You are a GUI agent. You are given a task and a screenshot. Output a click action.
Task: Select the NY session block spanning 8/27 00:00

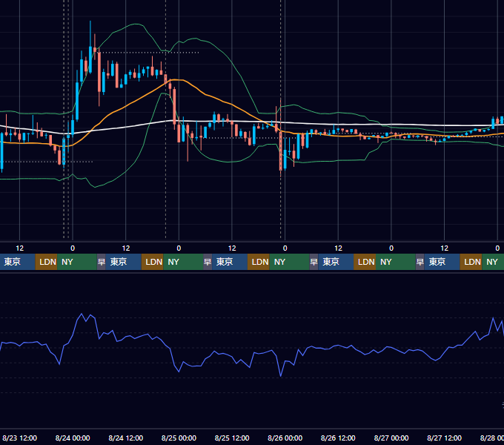(396, 262)
